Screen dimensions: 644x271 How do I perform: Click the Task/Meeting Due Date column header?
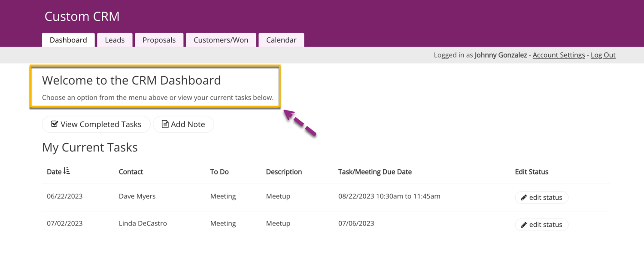click(375, 172)
